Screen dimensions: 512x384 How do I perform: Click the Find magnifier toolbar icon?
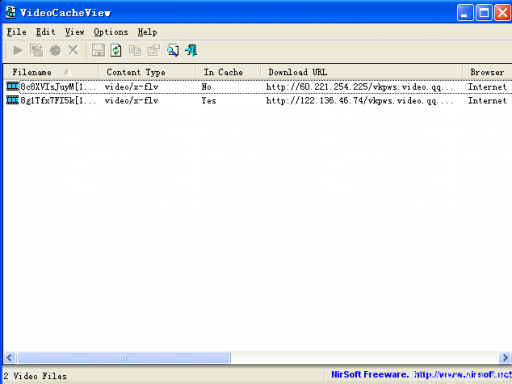173,51
